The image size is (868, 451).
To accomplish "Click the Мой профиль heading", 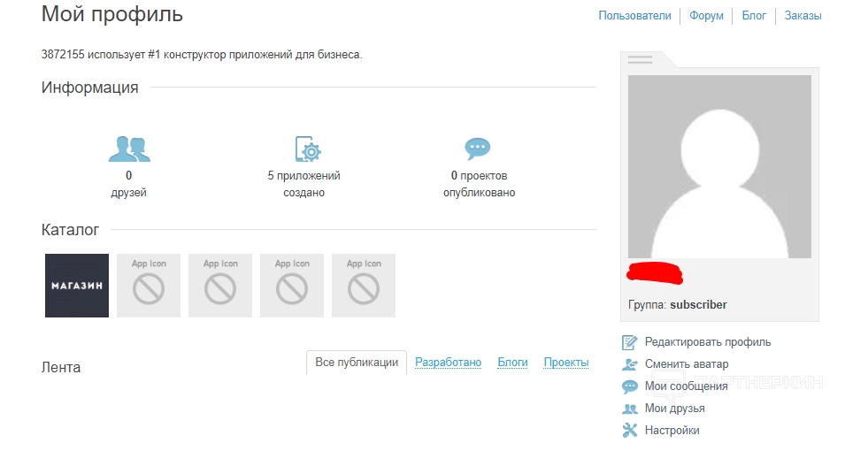I will pos(111,14).
